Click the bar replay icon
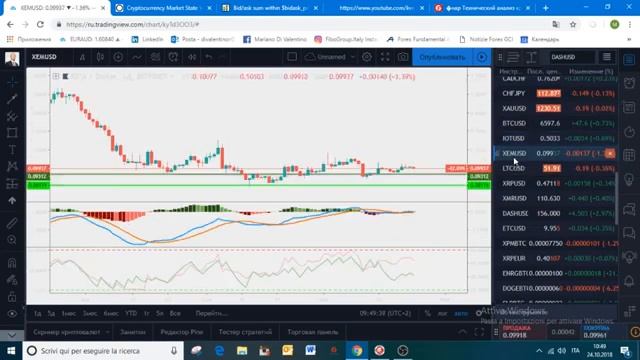This screenshot has height=360, width=640. click(x=192, y=57)
